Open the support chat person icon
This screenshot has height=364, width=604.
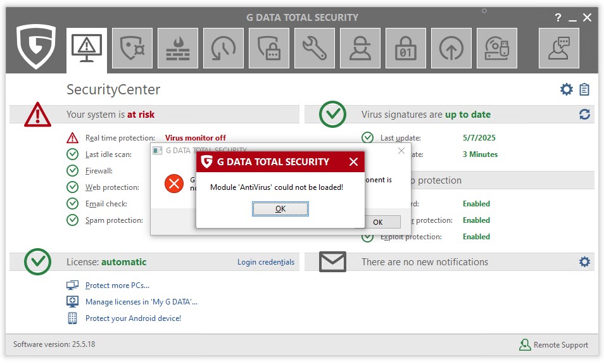(x=559, y=48)
